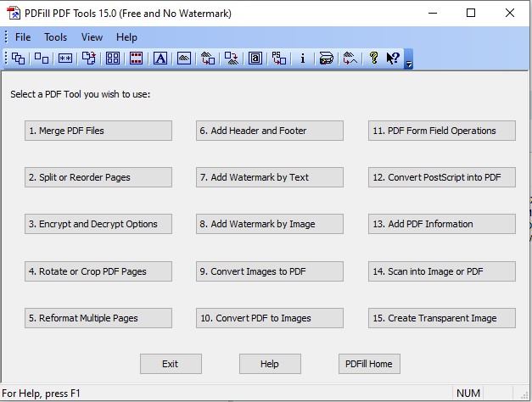The image size is (532, 402).
Task: Click 15. Create Transparent Image button
Action: click(442, 318)
